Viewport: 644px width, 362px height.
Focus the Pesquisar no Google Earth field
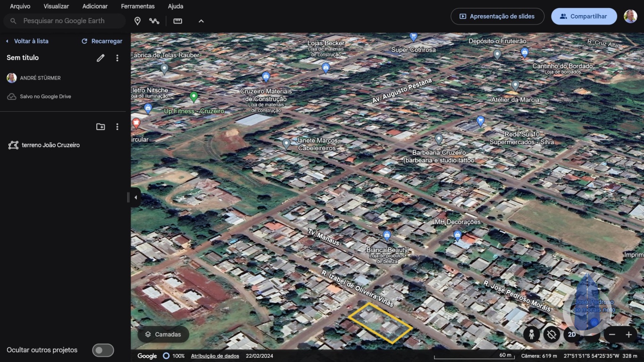pyautogui.click(x=65, y=21)
